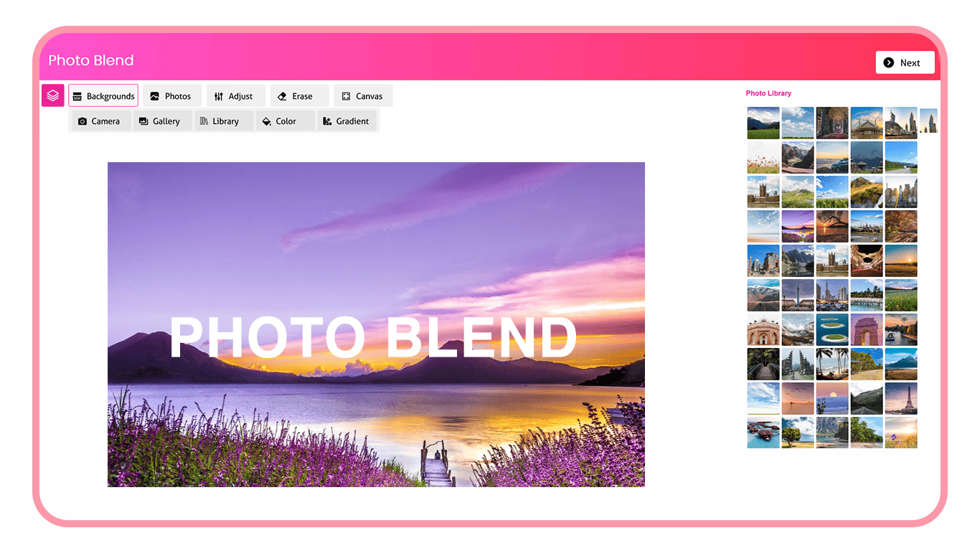Choose the Gradient background option
The image size is (980, 551).
347,121
